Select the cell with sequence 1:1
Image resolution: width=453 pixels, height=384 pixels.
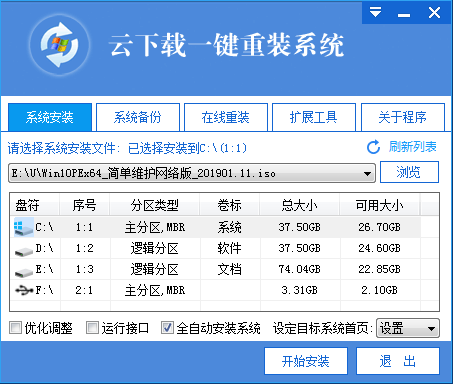point(84,227)
